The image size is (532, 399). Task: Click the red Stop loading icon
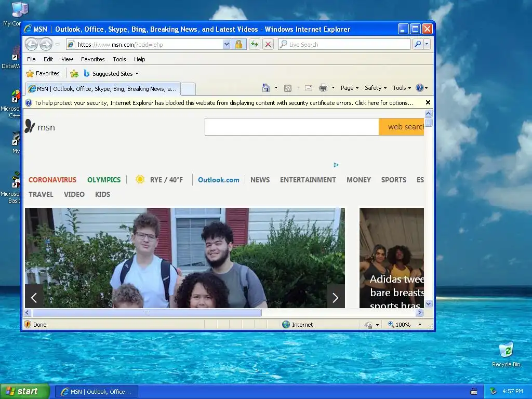coord(268,45)
